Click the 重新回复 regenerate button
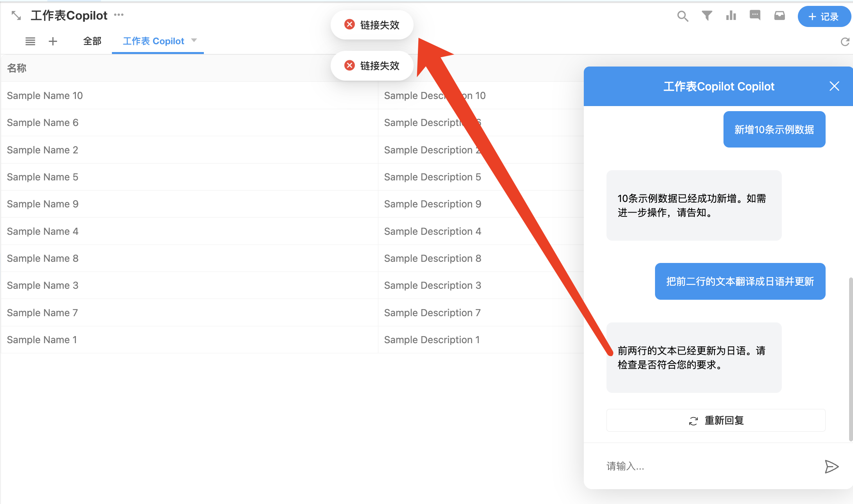The image size is (853, 504). point(716,420)
